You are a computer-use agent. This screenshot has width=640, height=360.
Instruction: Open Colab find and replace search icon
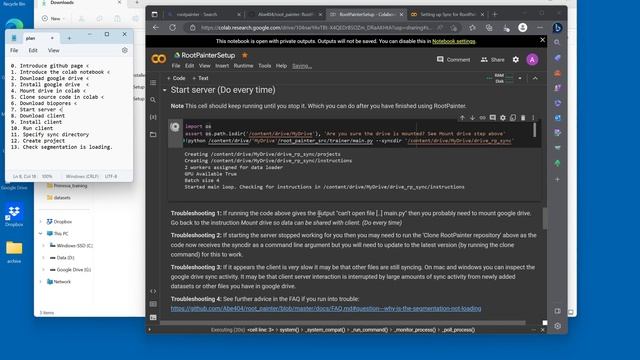click(153, 100)
